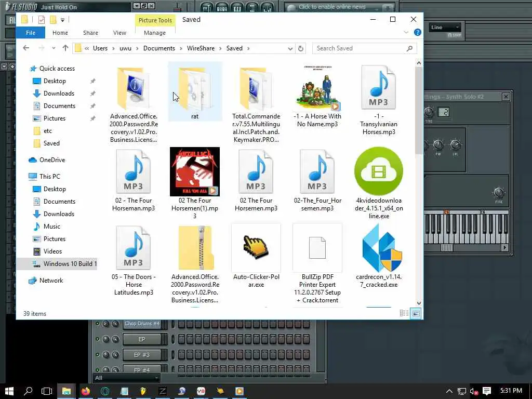Open File Explorer Help icon
The width and height of the screenshot is (532, 399).
418,32
